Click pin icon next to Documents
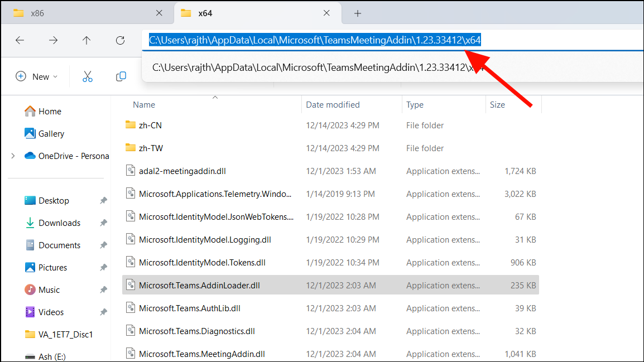Image resolution: width=644 pixels, height=362 pixels. [103, 245]
